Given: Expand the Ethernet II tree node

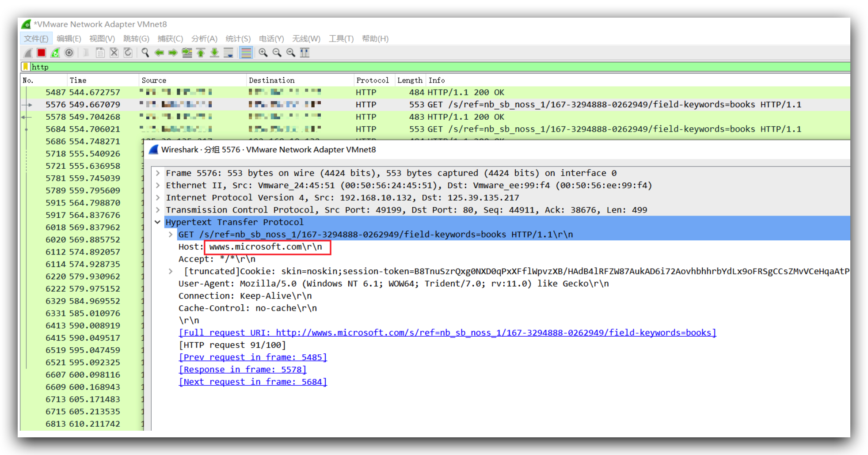Looking at the screenshot, I should pyautogui.click(x=158, y=186).
